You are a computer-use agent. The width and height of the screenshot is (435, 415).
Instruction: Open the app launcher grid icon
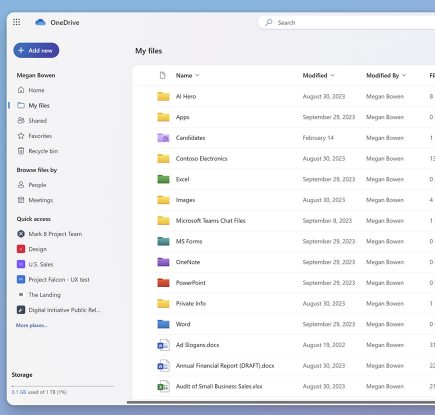tap(16, 22)
